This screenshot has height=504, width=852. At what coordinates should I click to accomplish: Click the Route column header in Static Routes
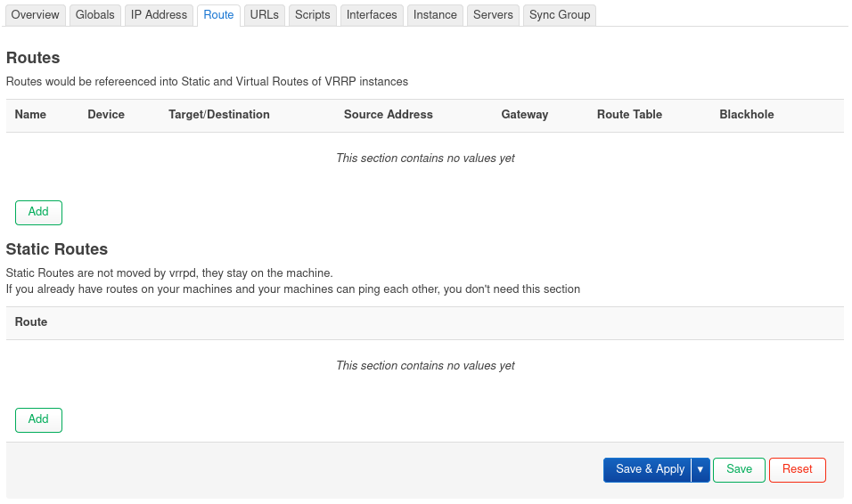pos(31,322)
